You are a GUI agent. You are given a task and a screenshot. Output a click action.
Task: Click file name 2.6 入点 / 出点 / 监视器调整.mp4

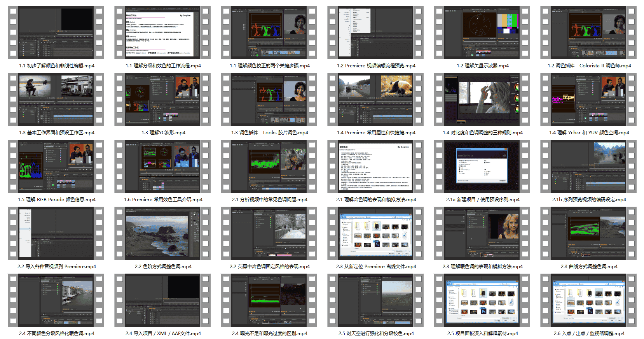pos(589,334)
